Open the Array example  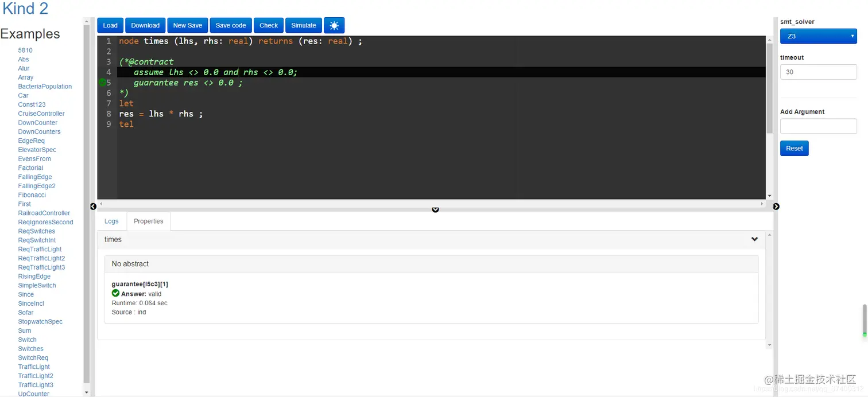point(26,77)
